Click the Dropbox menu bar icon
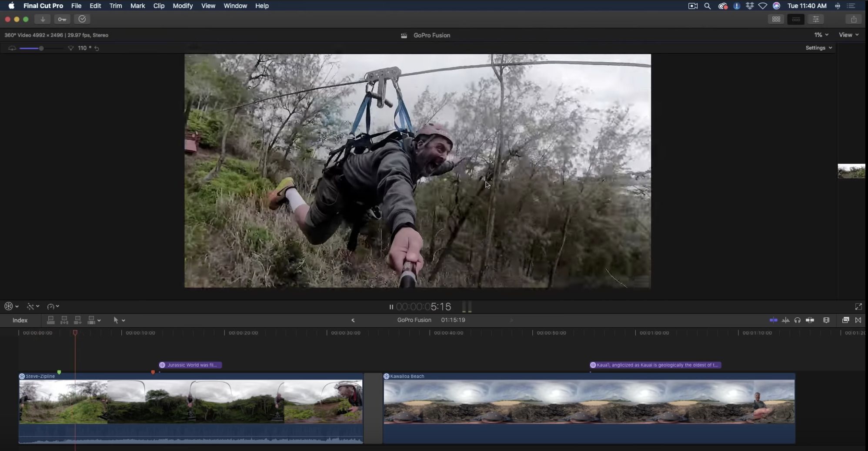Viewport: 868px width, 451px height. tap(750, 6)
